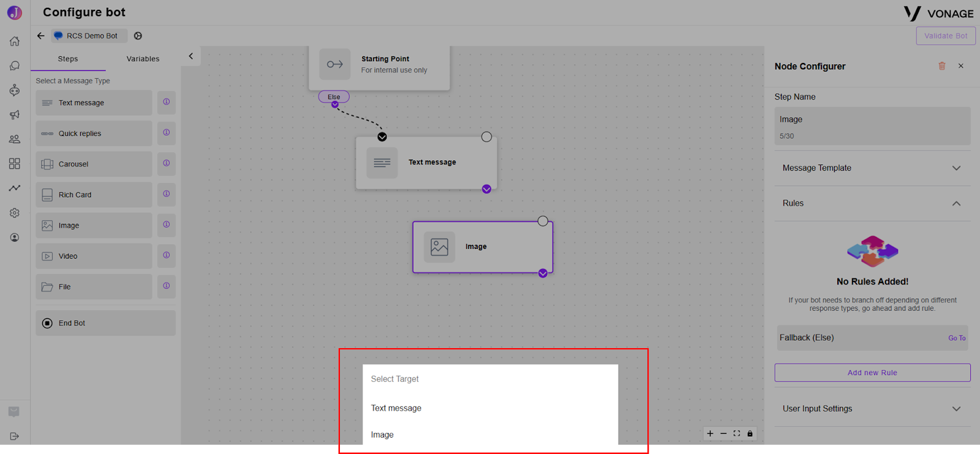Zoom in canvas with the plus icon
The image size is (980, 454).
tap(710, 434)
